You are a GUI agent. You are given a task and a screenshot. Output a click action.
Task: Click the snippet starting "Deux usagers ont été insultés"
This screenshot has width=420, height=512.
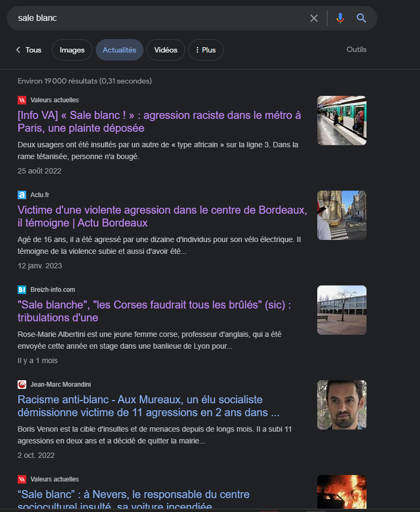158,150
